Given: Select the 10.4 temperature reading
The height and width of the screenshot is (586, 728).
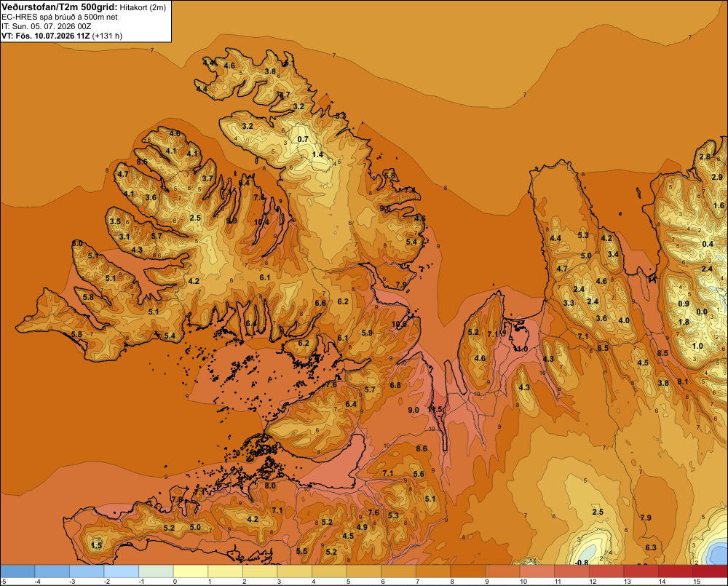Looking at the screenshot, I should (x=261, y=223).
